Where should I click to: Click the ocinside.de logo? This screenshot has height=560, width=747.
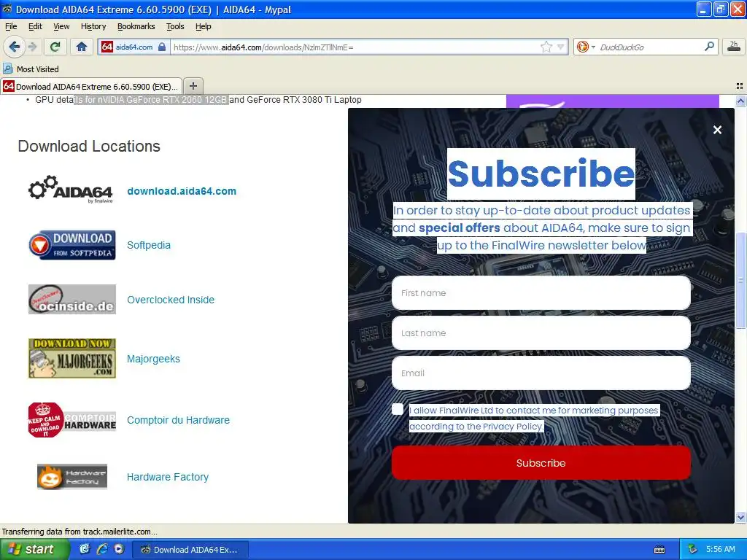(72, 299)
